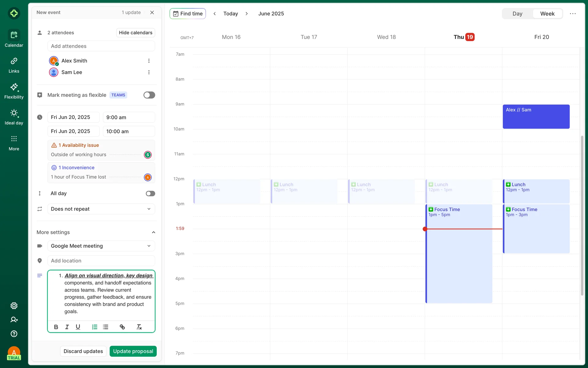Click the Update proposal button
The height and width of the screenshot is (368, 588).
133,351
